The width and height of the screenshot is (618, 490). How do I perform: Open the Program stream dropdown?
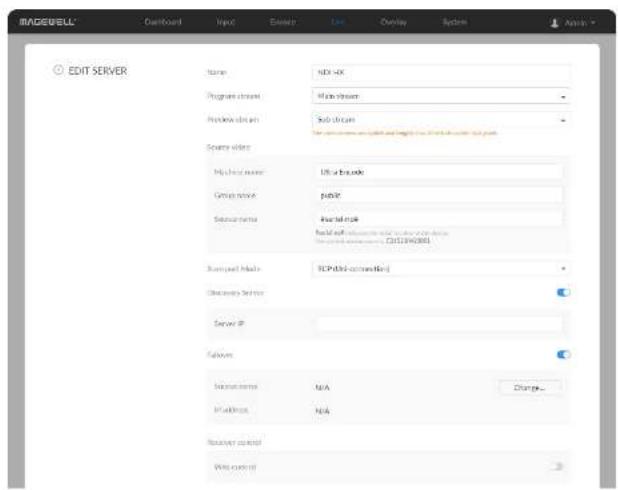pyautogui.click(x=441, y=96)
